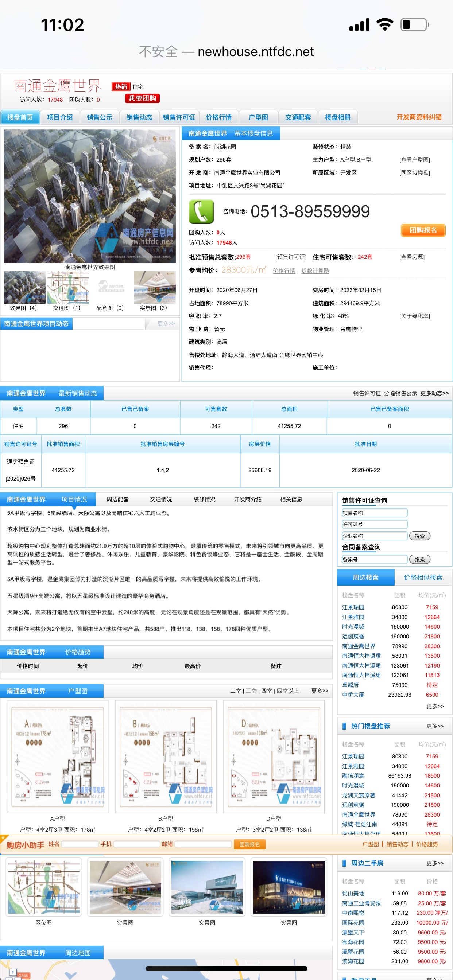Open the 效果图 thumbnail gallery
Viewport: 453px width, 980px height.
coord(24,288)
